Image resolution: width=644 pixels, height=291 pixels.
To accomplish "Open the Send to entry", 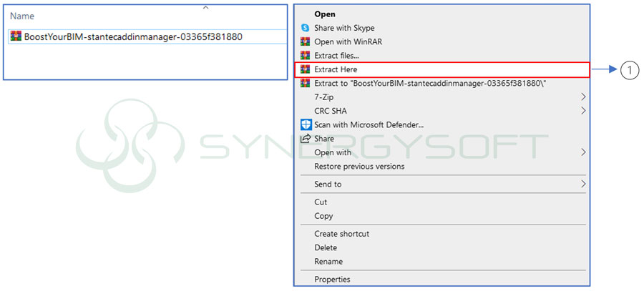I will pyautogui.click(x=328, y=184).
